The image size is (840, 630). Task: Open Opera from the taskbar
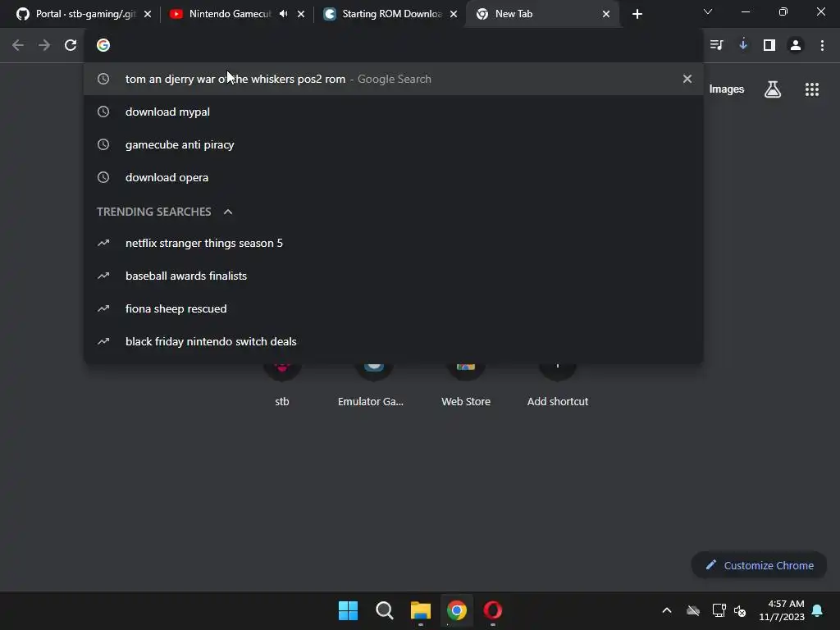point(493,610)
